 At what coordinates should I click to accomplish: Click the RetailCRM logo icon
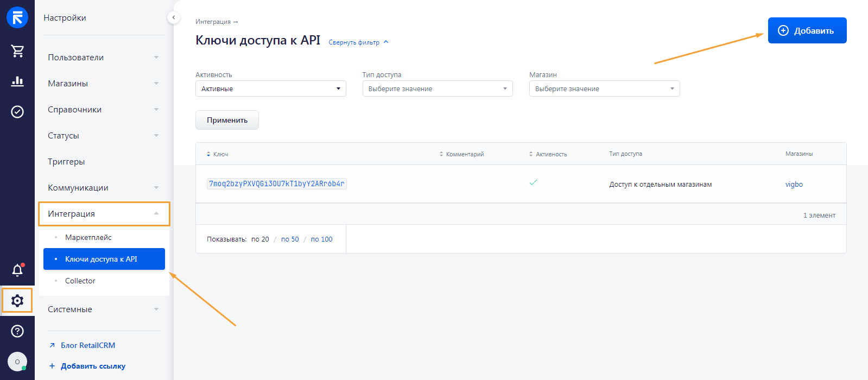click(x=17, y=17)
